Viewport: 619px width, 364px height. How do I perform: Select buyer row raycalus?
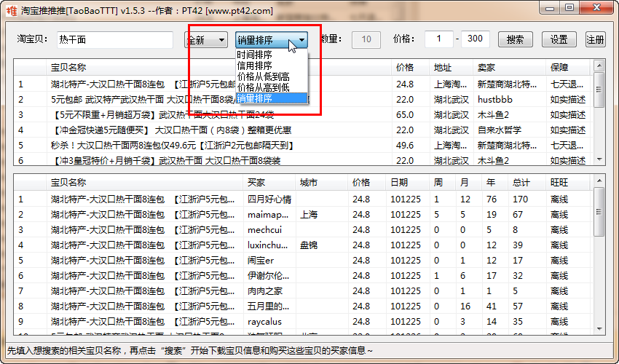(x=303, y=322)
